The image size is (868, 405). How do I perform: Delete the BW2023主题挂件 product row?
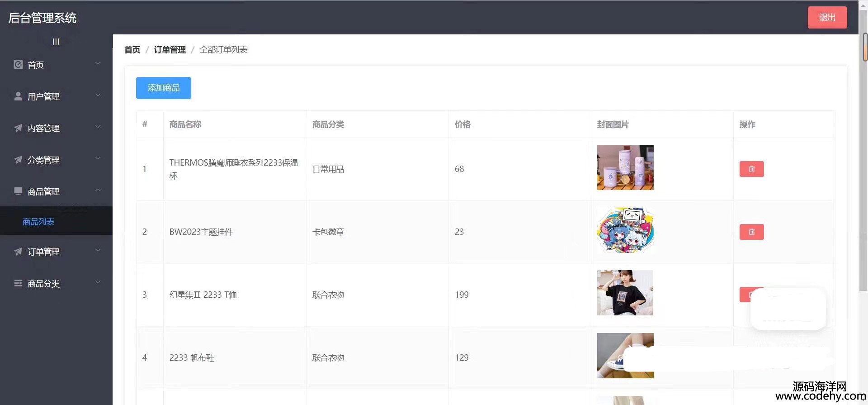[x=751, y=232]
